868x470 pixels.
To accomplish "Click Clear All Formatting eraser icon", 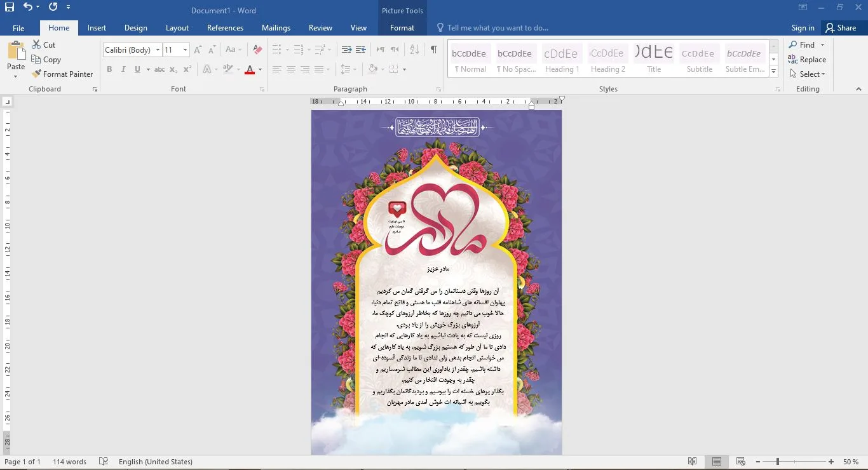I will (x=257, y=50).
